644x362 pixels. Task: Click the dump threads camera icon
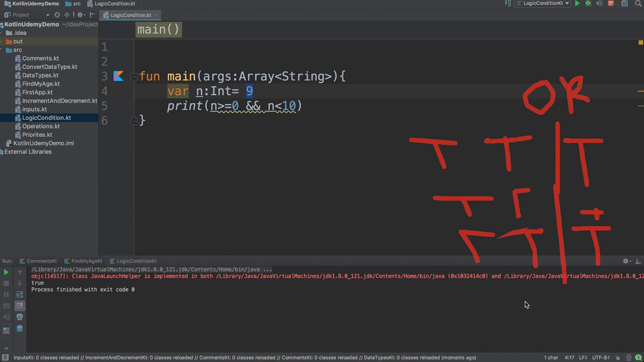[6, 306]
